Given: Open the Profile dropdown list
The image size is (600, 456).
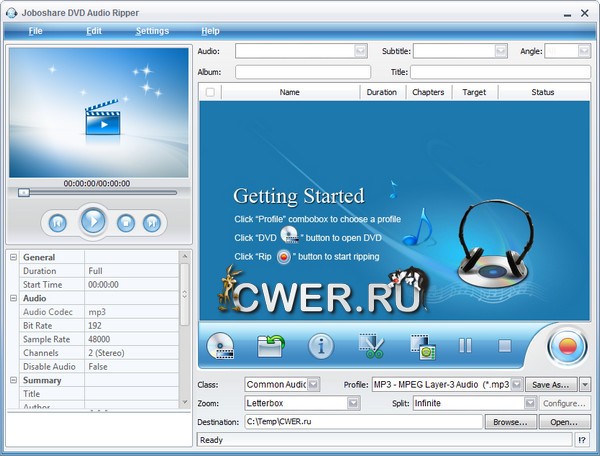Looking at the screenshot, I should tap(516, 384).
